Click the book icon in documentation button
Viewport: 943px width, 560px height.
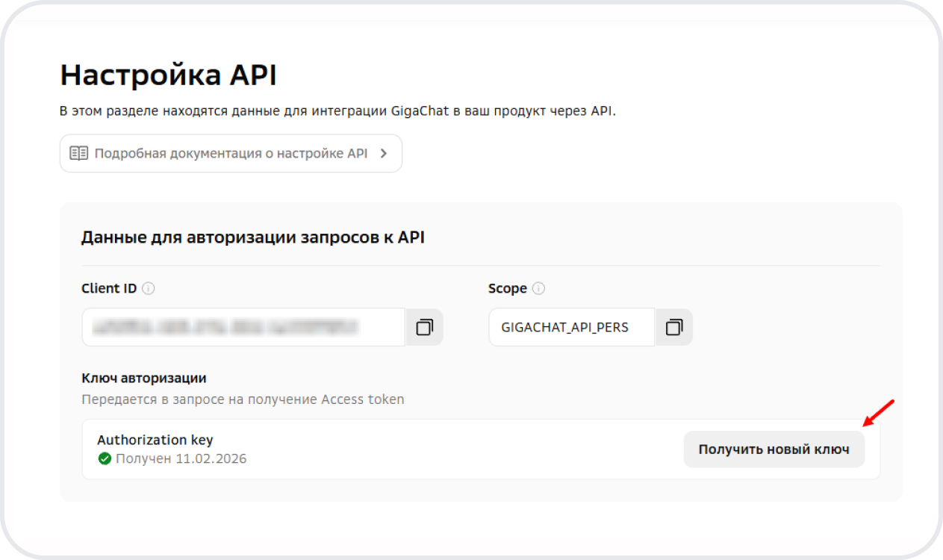pos(78,153)
